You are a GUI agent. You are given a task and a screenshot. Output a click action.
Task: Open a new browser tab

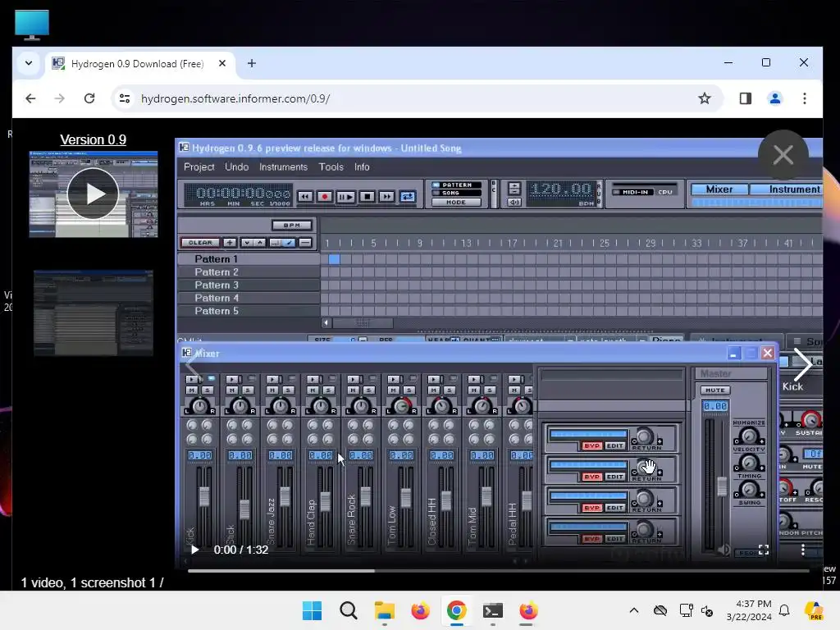[251, 63]
